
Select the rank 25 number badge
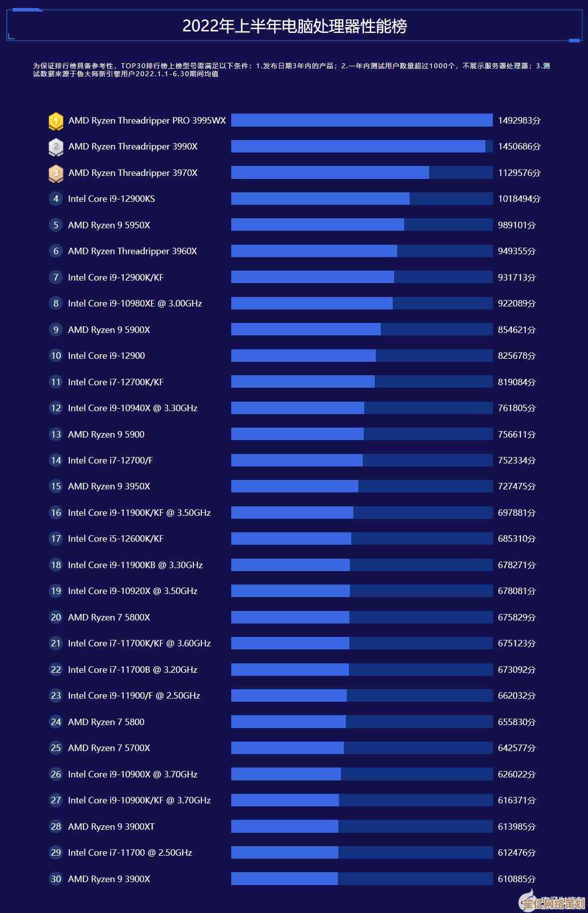coord(56,748)
